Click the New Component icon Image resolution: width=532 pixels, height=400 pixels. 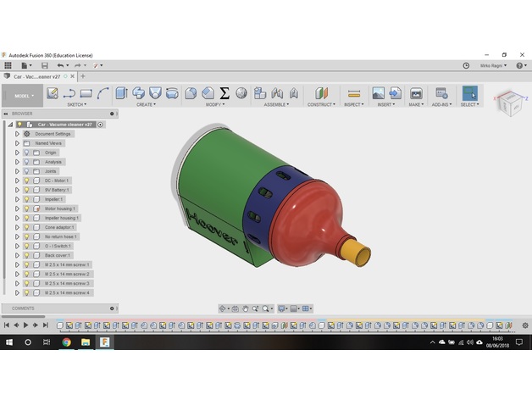[x=260, y=93]
